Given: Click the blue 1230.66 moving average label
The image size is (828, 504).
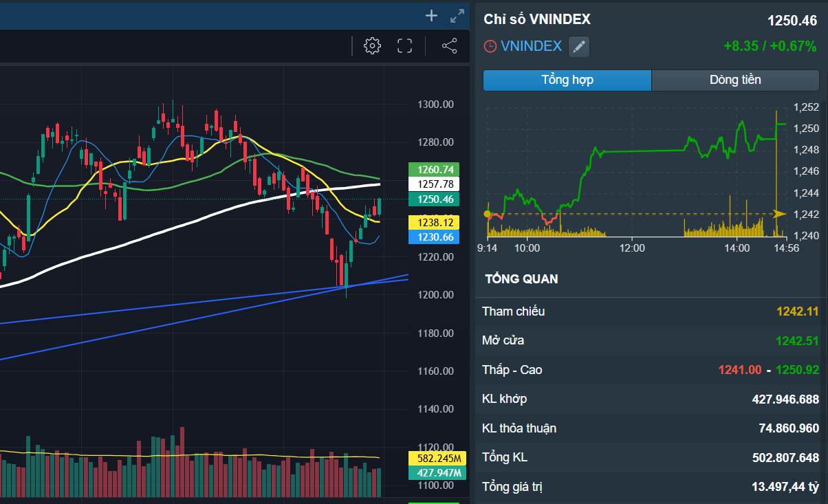Looking at the screenshot, I should (x=433, y=237).
